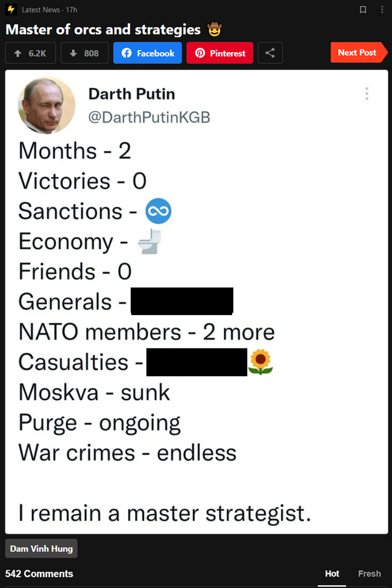Open the tweet's three-dot menu
The width and height of the screenshot is (392, 588).
coord(367,94)
